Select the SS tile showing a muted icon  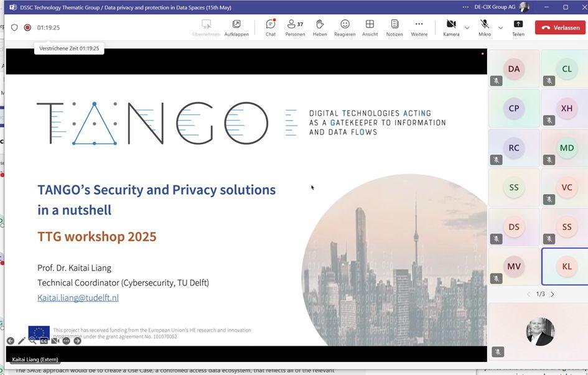tap(565, 227)
